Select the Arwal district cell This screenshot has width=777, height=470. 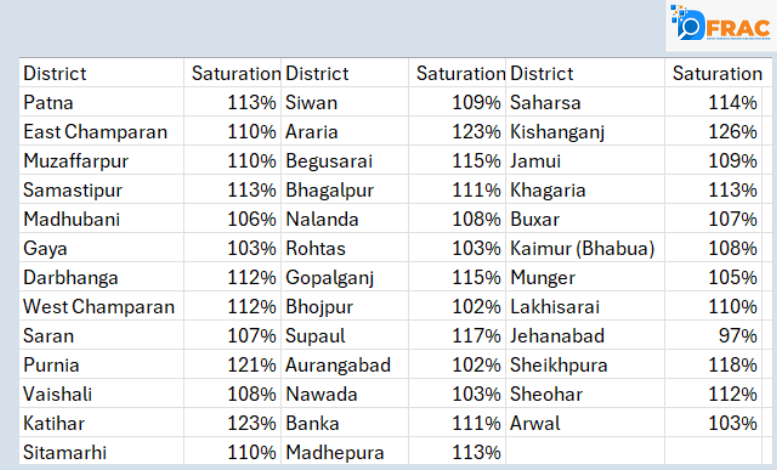[x=535, y=424]
